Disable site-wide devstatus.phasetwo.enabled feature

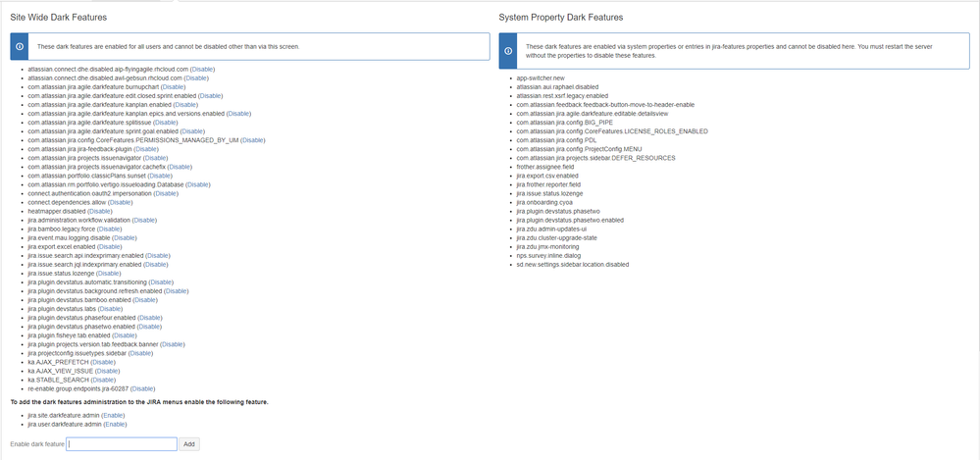(x=149, y=327)
